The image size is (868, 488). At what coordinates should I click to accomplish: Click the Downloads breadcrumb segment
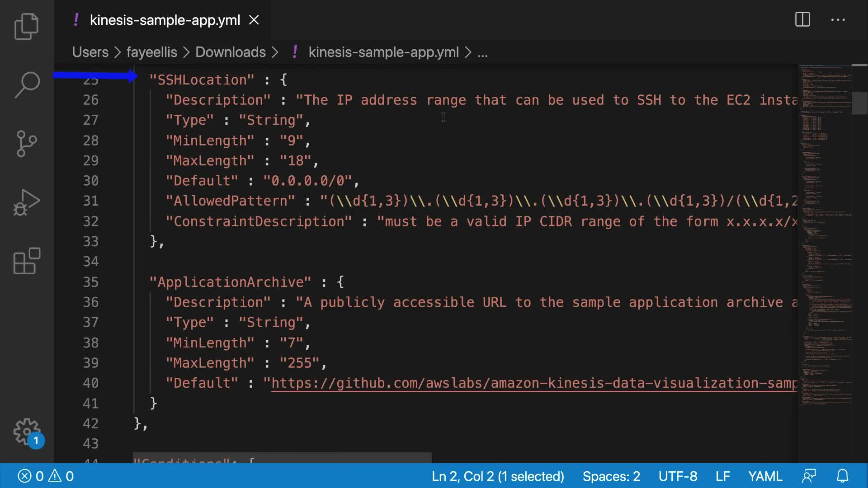(230, 52)
